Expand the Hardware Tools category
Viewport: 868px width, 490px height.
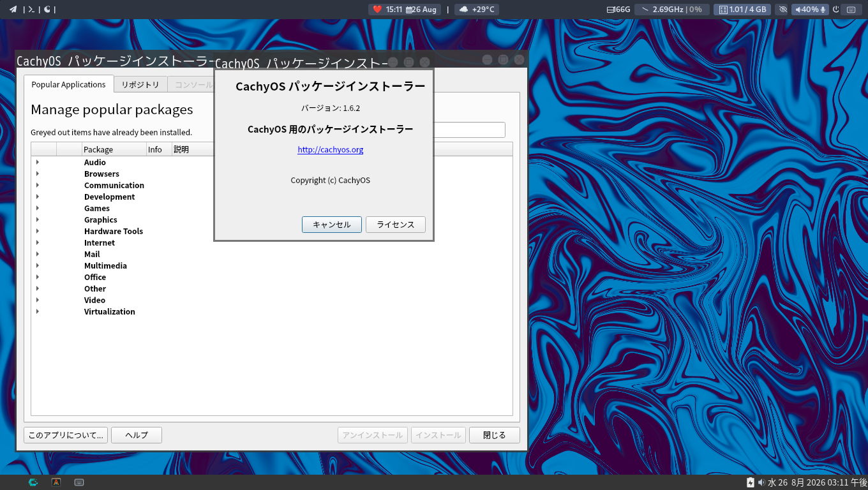pyautogui.click(x=38, y=231)
